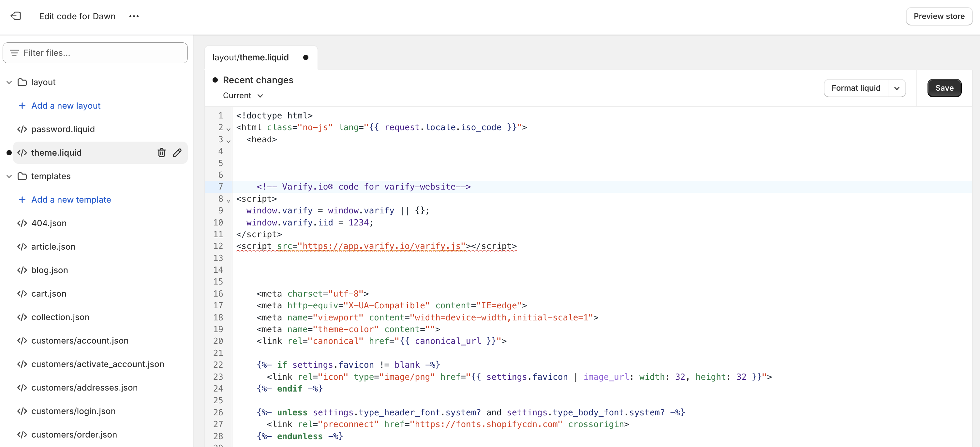Viewport: 980px width, 447px height.
Task: Open blog.json template file
Action: [x=50, y=270]
